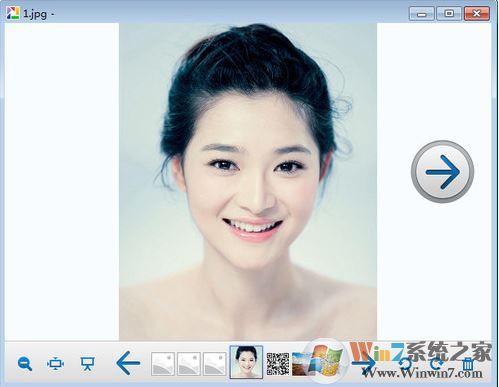Select the first blank placeholder thumbnail
499x387 pixels.
(163, 364)
